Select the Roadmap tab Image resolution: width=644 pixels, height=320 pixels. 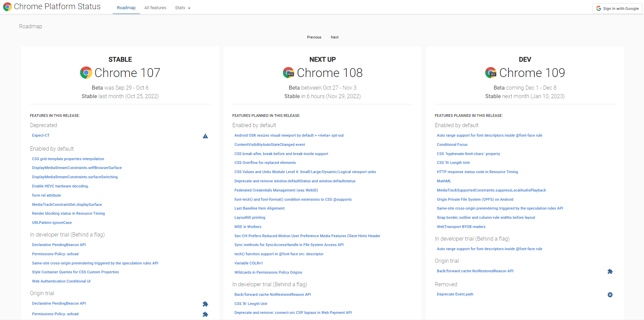tap(126, 8)
